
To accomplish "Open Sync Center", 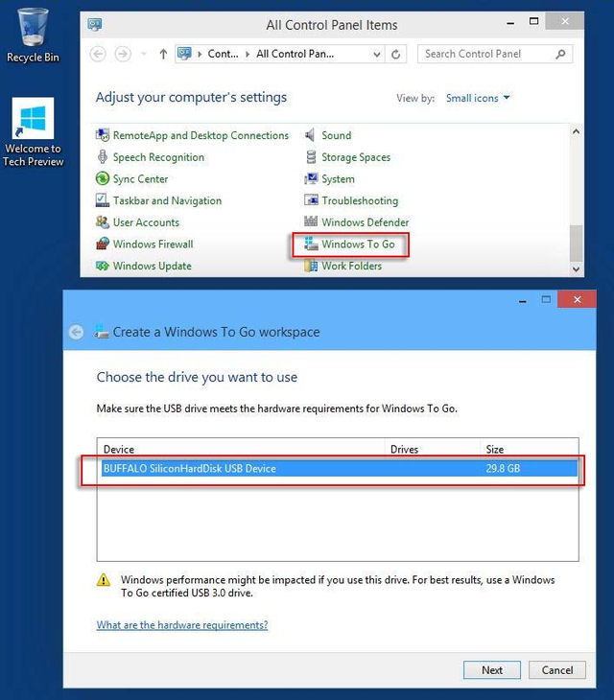I will pyautogui.click(x=141, y=179).
